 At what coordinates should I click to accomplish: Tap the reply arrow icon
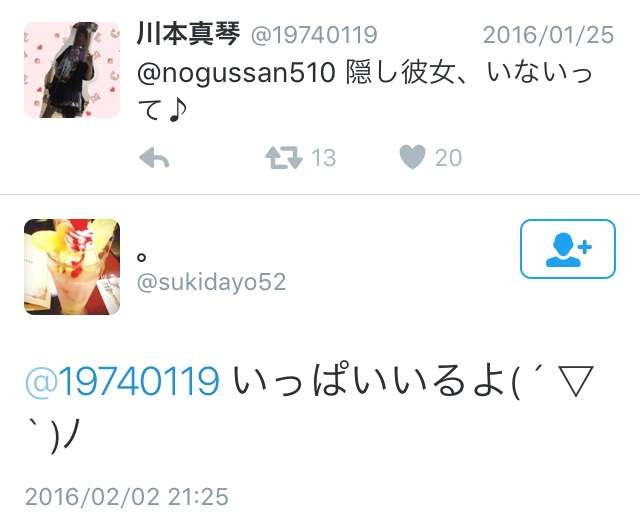coord(154,158)
